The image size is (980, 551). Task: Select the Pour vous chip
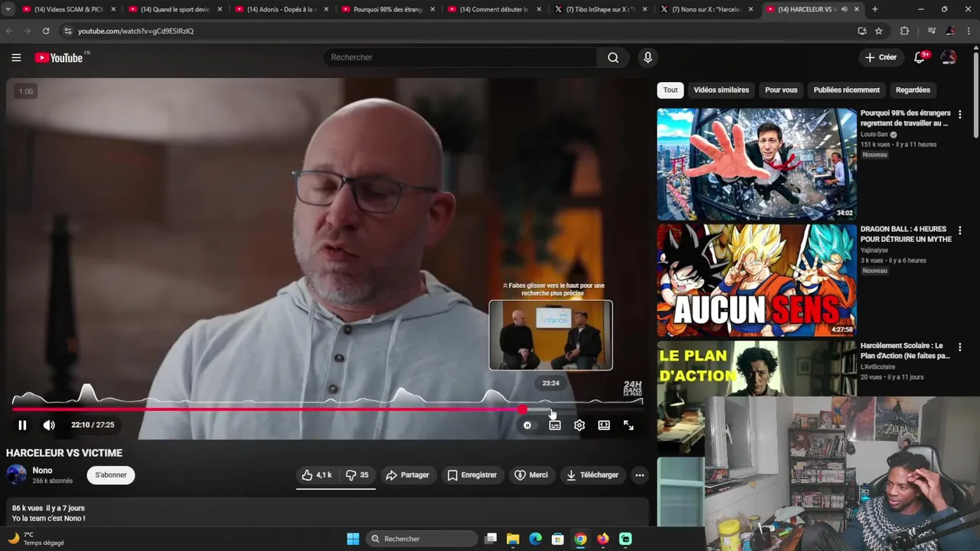(x=781, y=90)
